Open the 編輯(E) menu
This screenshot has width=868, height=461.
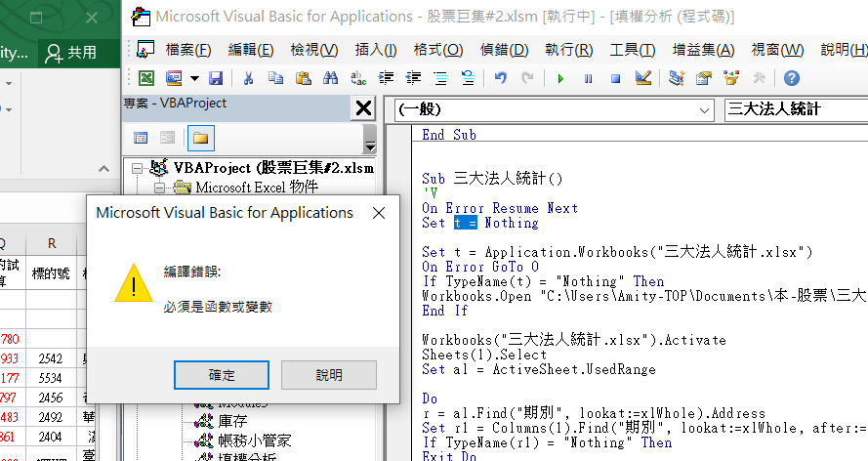pyautogui.click(x=251, y=51)
